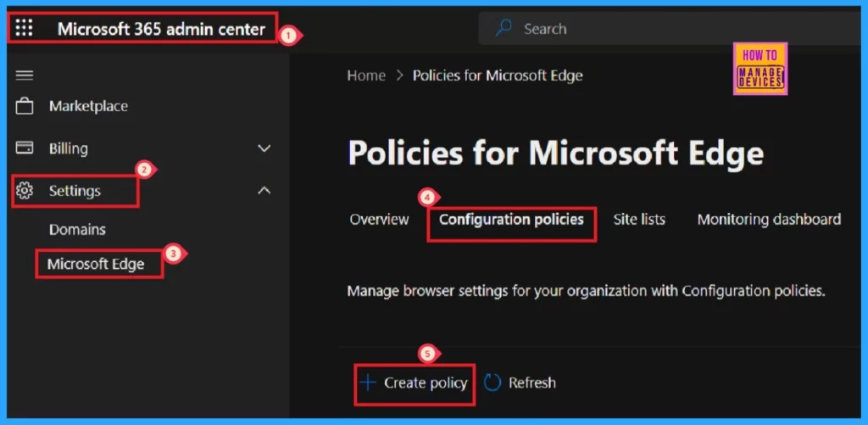Click the Manage browser settings description text
Image resolution: width=868 pixels, height=425 pixels.
pyautogui.click(x=587, y=291)
